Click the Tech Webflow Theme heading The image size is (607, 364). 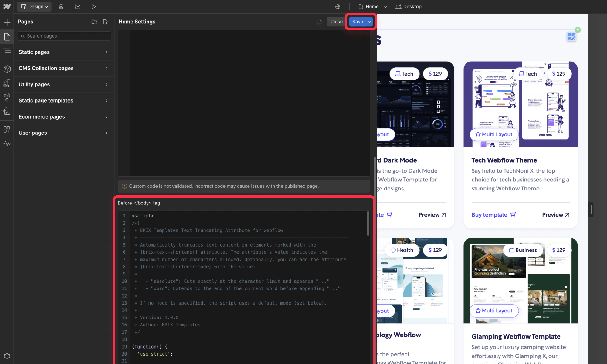point(504,160)
